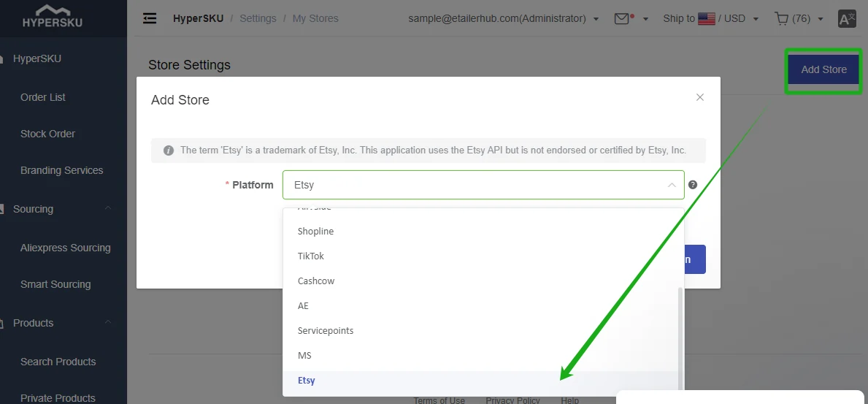Screen dimensions: 868x404
Task: Click the Etsy trademark notice text
Action: 433,150
